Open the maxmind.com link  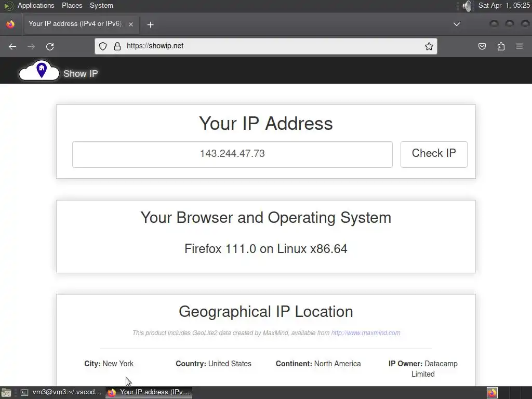(366, 333)
